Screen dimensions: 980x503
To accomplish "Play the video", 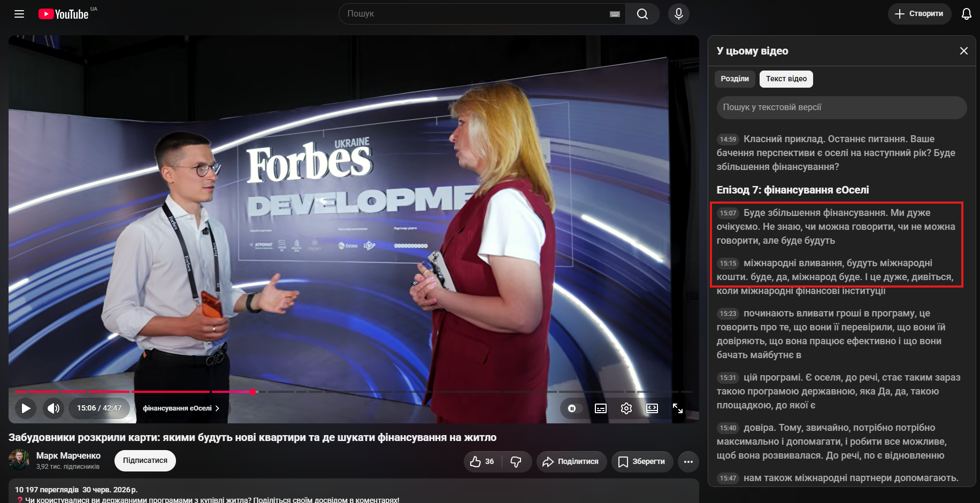I will (26, 408).
